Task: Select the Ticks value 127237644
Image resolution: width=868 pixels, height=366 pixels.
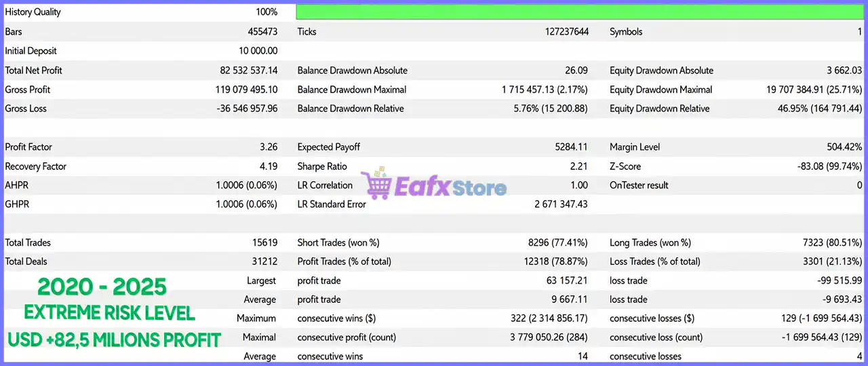Action: [x=566, y=32]
